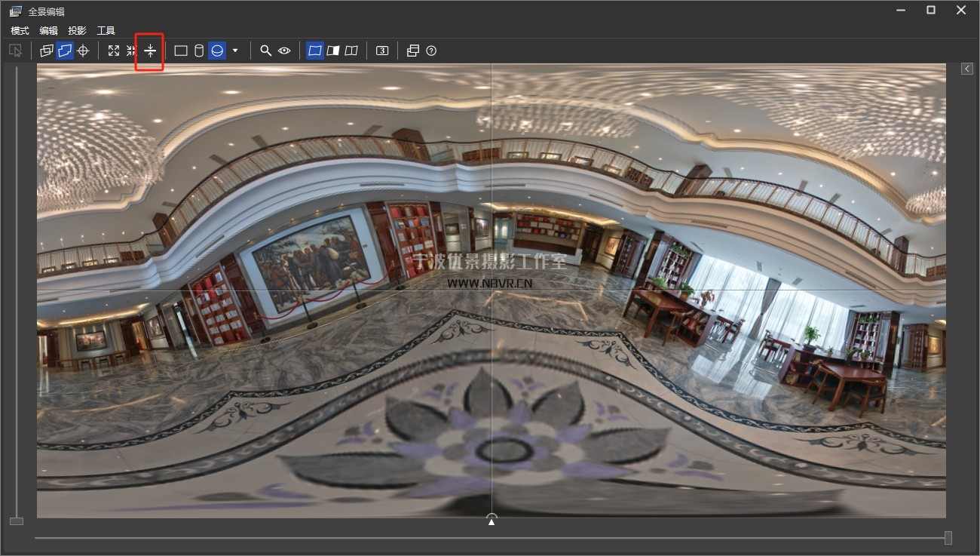The width and height of the screenshot is (980, 556).
Task: Click the set center point crosshair icon
Action: 83,51
